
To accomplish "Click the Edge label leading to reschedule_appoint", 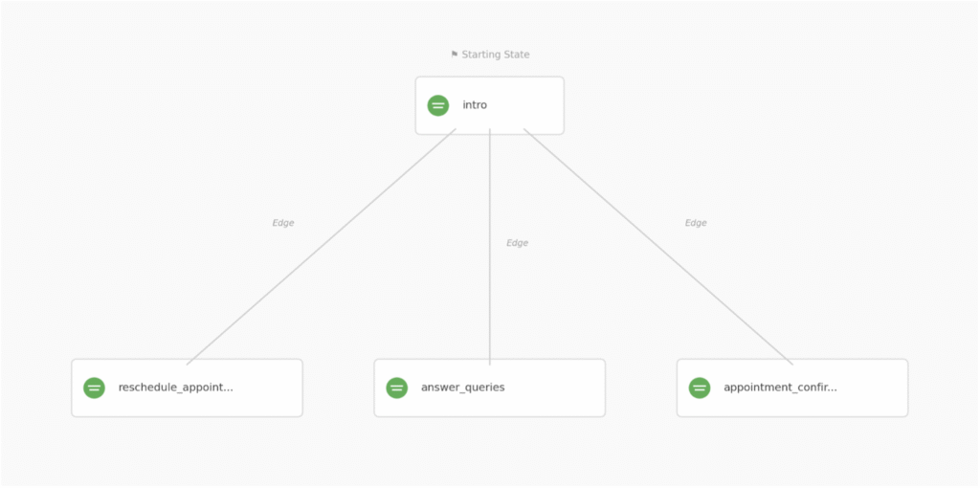I will 283,223.
